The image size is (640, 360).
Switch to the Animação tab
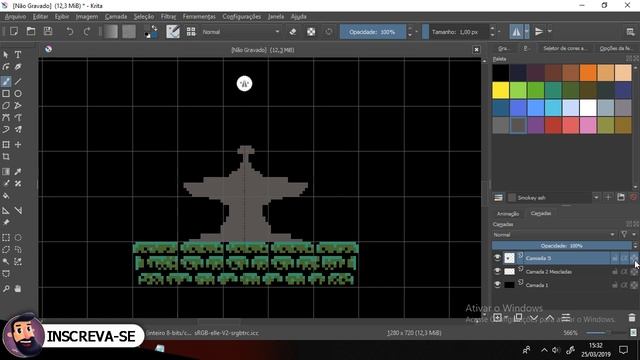[x=508, y=213]
